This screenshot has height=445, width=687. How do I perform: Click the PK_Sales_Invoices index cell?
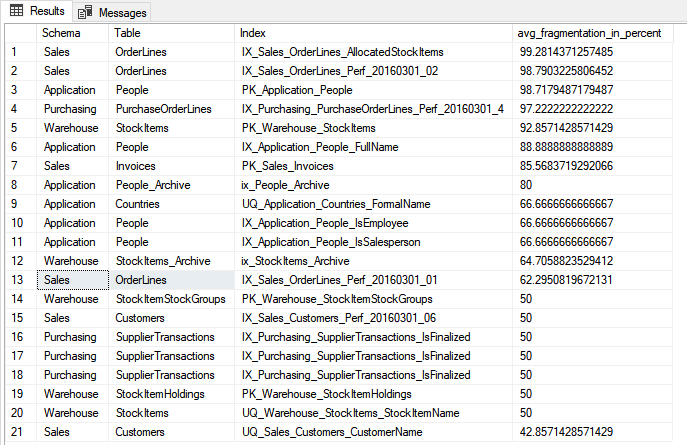(373, 166)
